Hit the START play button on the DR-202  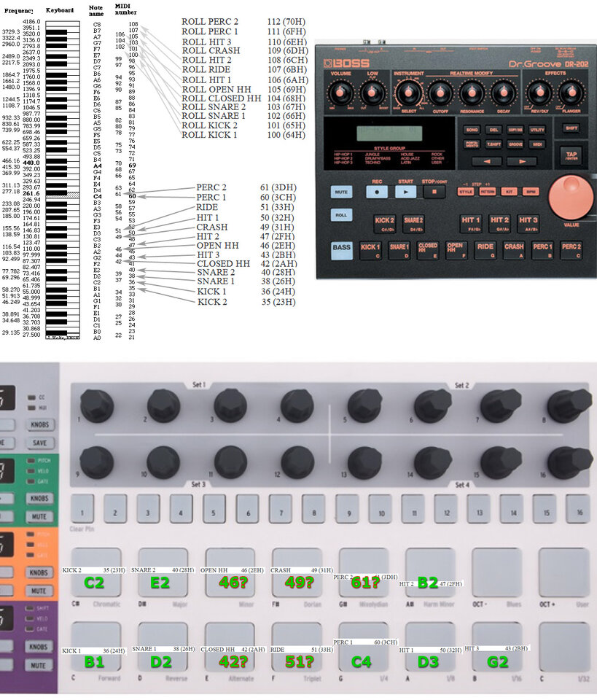(405, 192)
